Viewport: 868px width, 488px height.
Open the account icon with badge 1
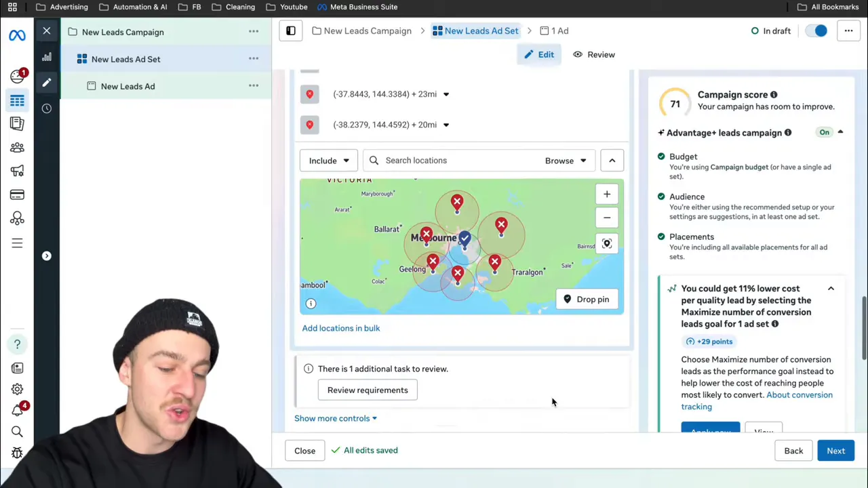pos(17,76)
